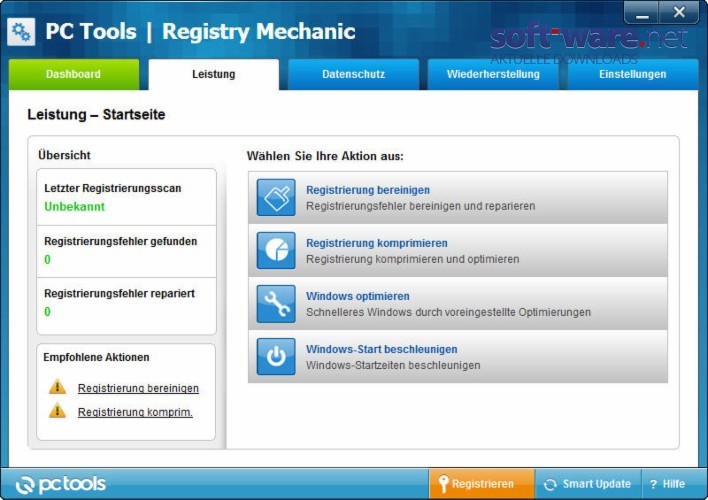The height and width of the screenshot is (500, 708).
Task: Choose the Windows optimieren action title
Action: point(358,296)
